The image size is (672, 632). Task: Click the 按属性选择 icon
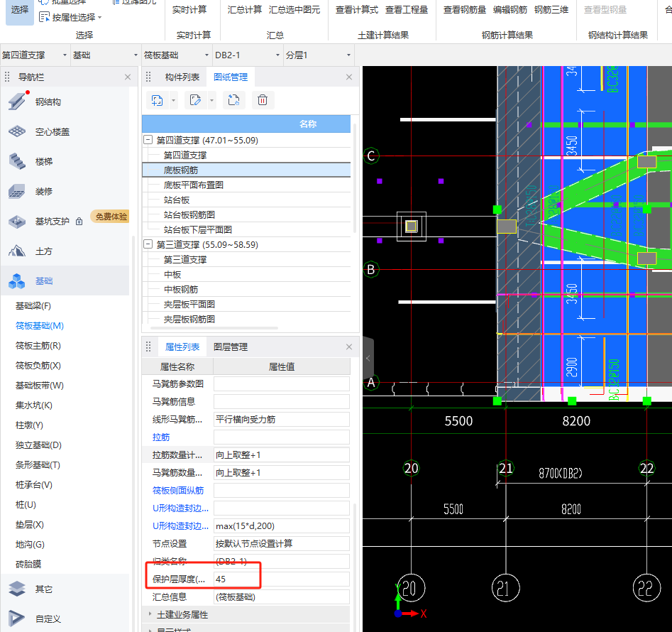[x=44, y=17]
